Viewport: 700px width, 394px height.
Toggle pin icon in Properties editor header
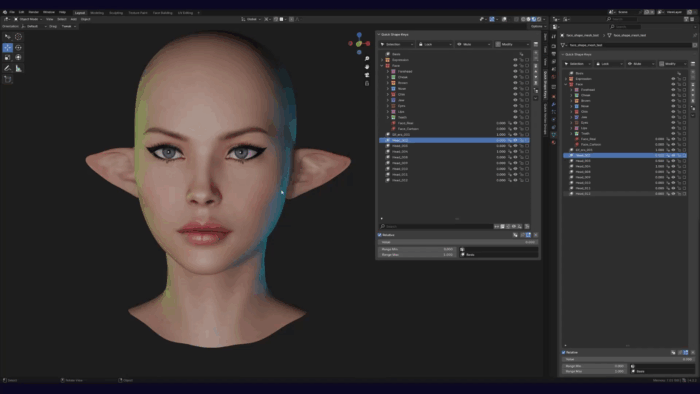tap(695, 35)
